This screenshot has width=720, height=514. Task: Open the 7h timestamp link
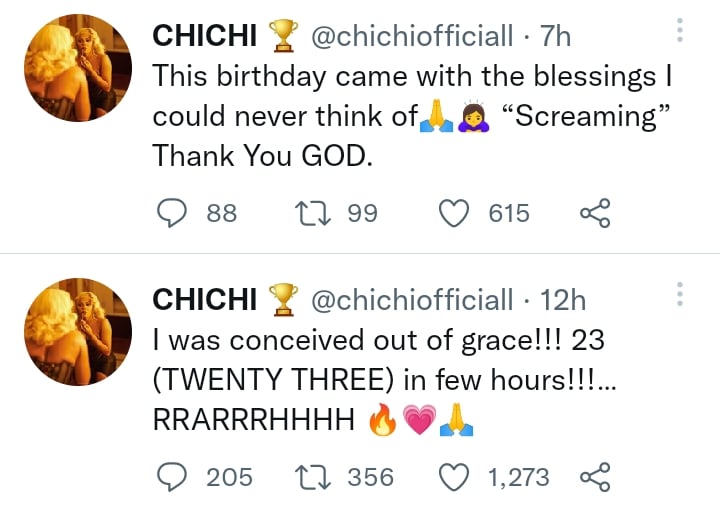pos(555,36)
